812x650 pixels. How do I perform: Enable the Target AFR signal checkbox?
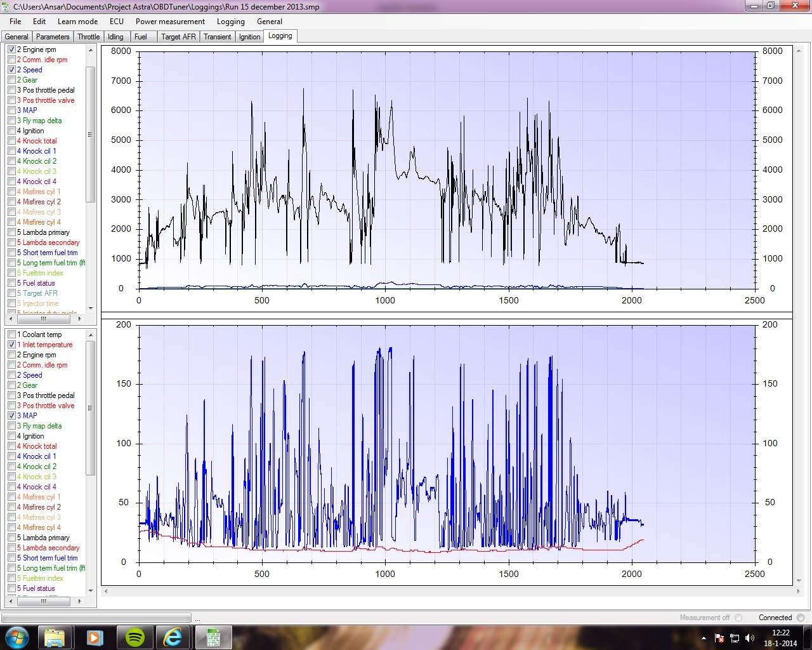(11, 293)
